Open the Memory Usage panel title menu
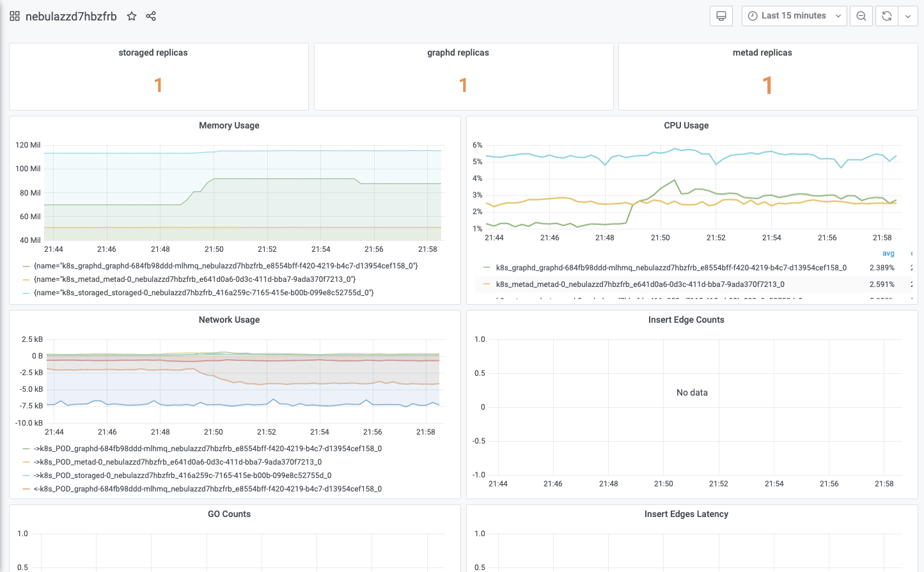Image resolution: width=924 pixels, height=572 pixels. [x=229, y=125]
